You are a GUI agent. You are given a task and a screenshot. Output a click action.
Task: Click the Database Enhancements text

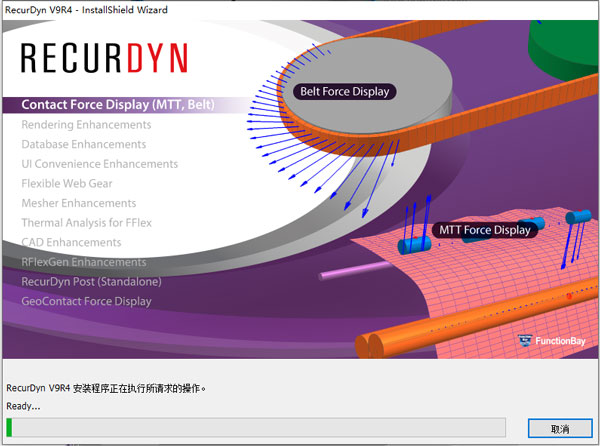pos(84,144)
